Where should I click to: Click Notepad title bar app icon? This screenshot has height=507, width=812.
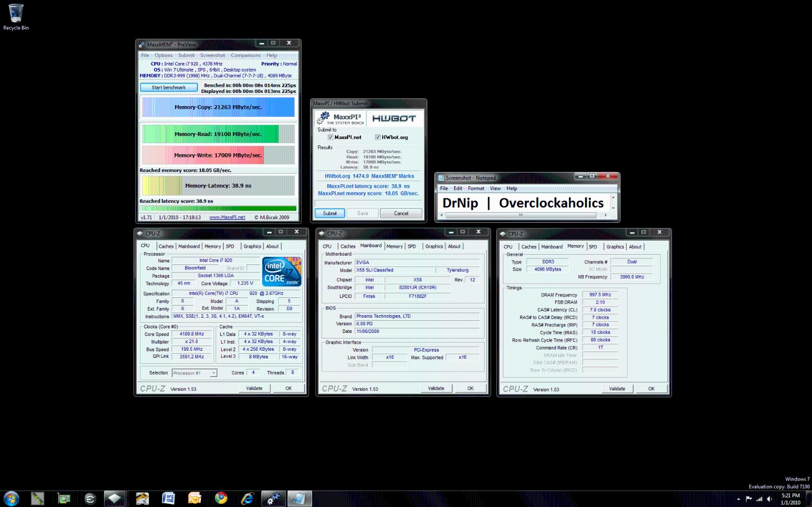(441, 178)
